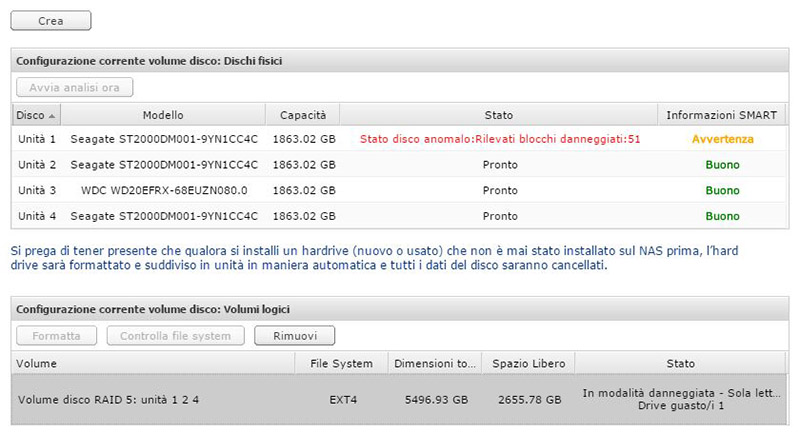The width and height of the screenshot is (800, 433).
Task: Click the Rimuovi button
Action: point(294,336)
